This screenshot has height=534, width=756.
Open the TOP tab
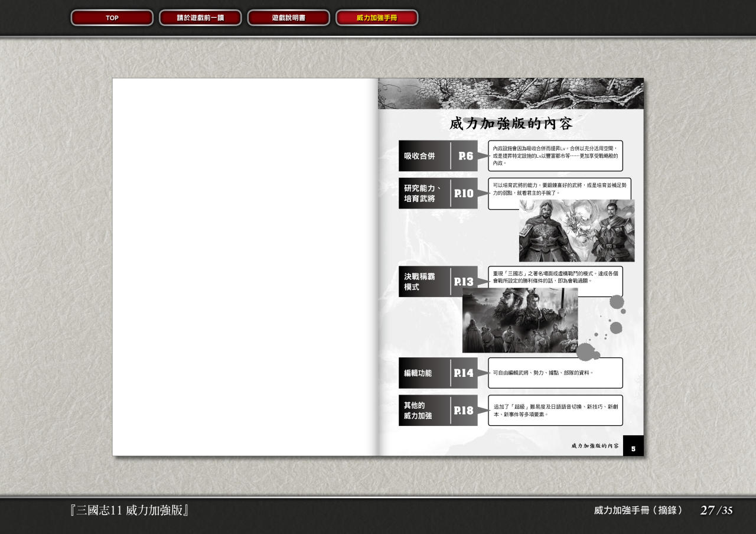112,18
